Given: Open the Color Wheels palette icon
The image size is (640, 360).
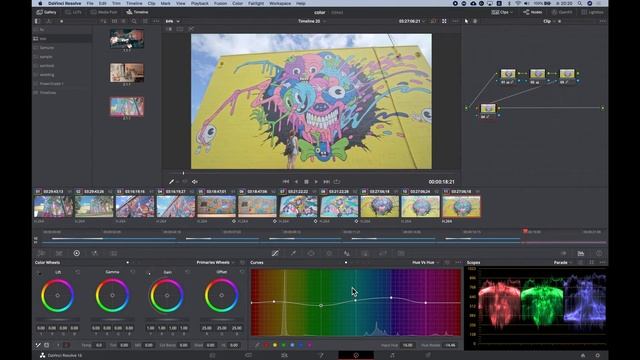Looking at the screenshot, I should tap(76, 253).
